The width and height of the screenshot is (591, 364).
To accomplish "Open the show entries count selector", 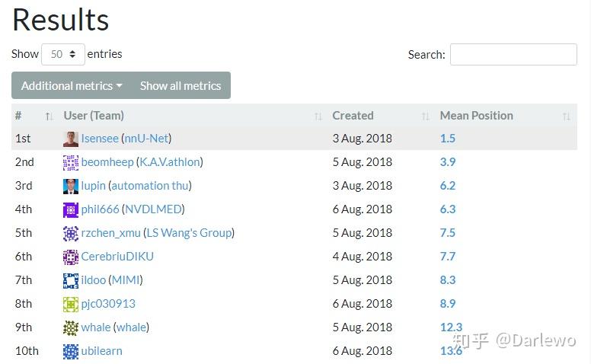I will coord(63,54).
